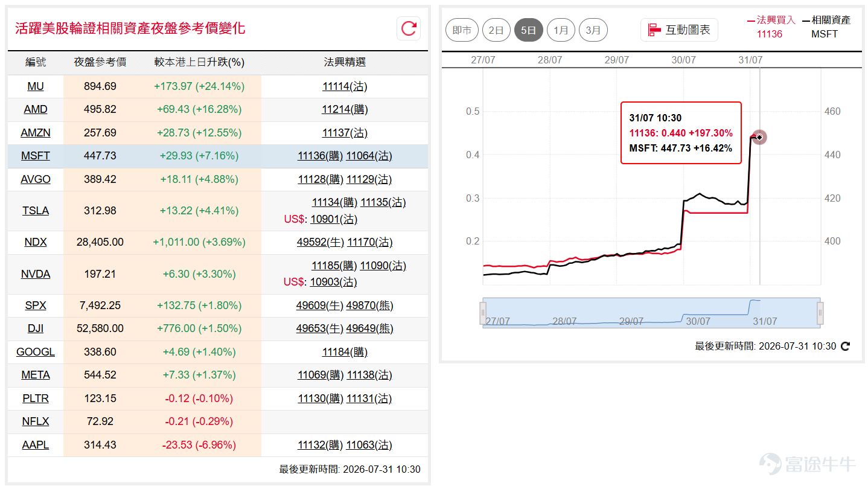Toggle the 相關資產 MSFT legend series
This screenshot has width=868, height=486.
point(826,27)
